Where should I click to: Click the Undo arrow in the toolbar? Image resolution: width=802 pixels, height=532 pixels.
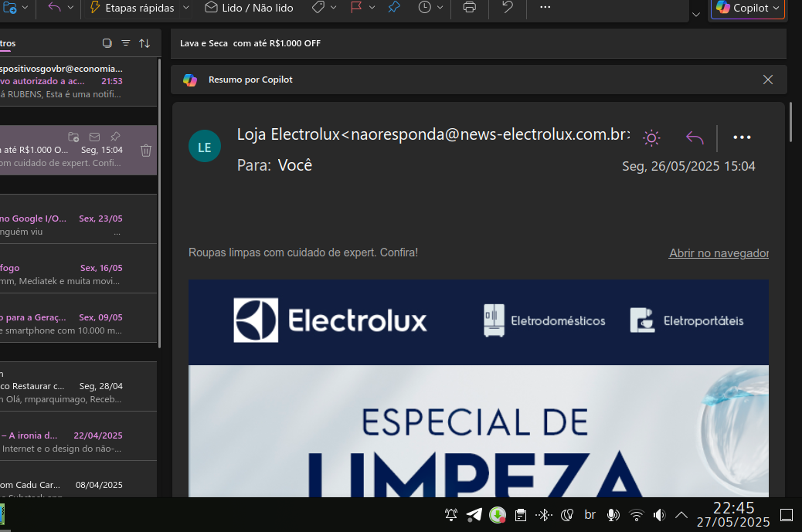pyautogui.click(x=507, y=8)
